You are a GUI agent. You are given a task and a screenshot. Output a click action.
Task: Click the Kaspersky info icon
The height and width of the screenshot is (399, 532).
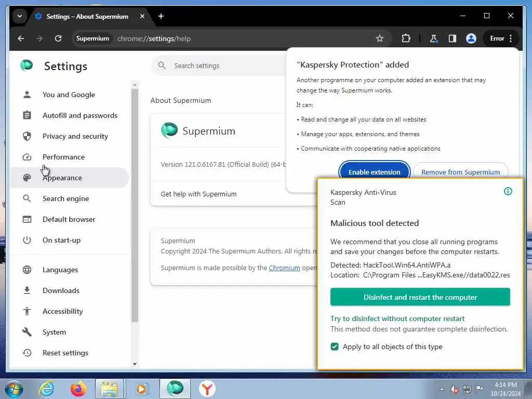[508, 191]
